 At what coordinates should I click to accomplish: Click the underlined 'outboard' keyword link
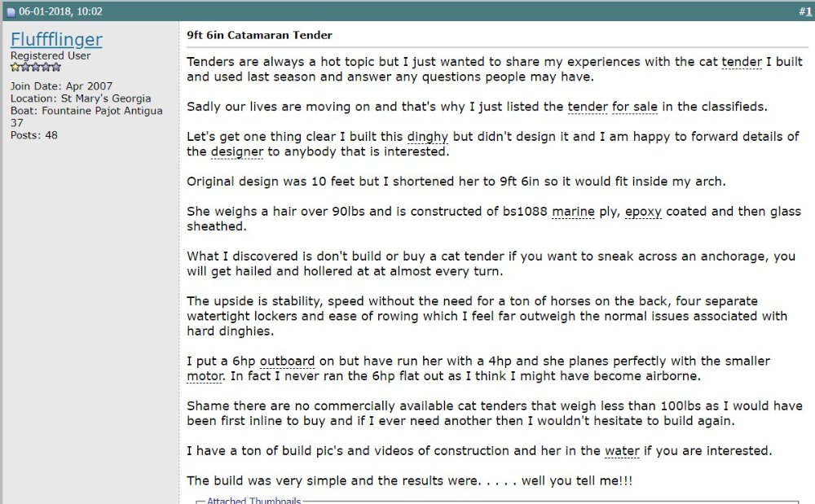288,362
